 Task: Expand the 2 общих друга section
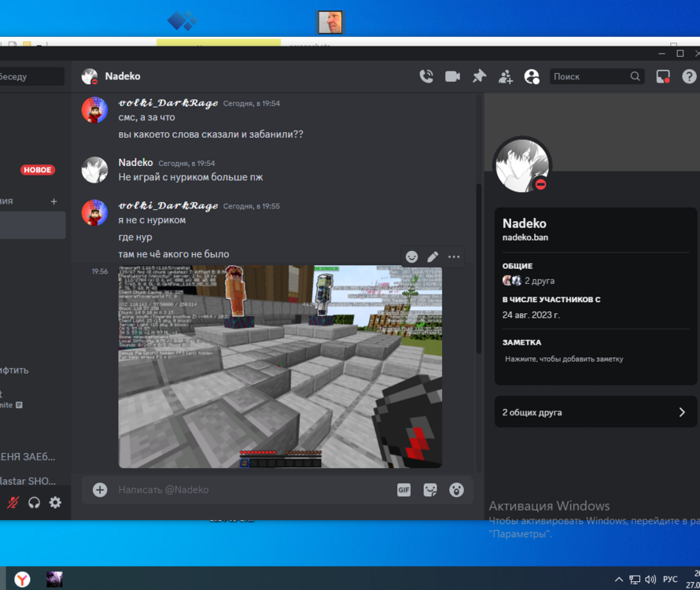pyautogui.click(x=595, y=411)
